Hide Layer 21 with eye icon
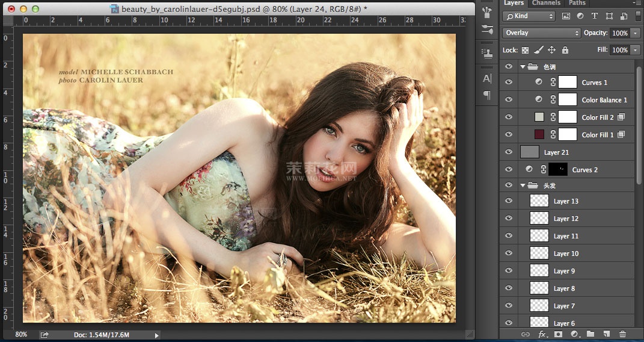 click(509, 152)
